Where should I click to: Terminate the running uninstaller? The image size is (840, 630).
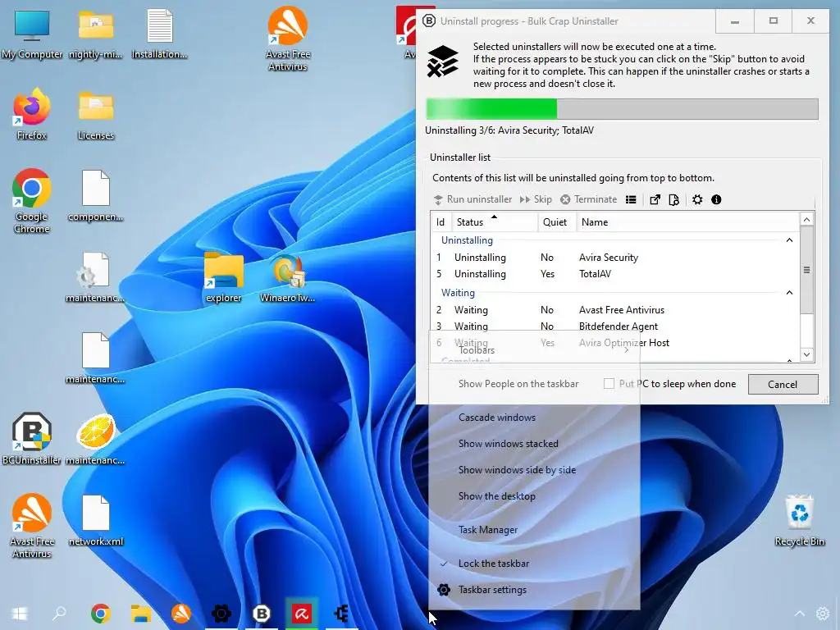pos(589,199)
